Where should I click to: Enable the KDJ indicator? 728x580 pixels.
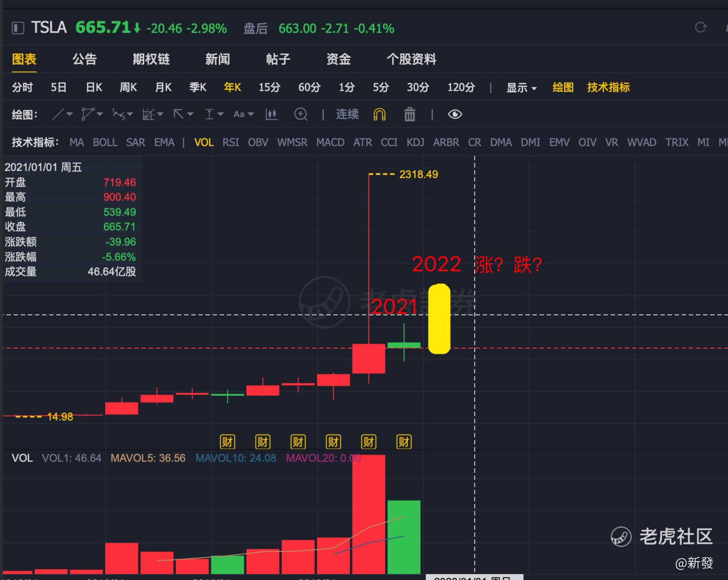coord(416,142)
